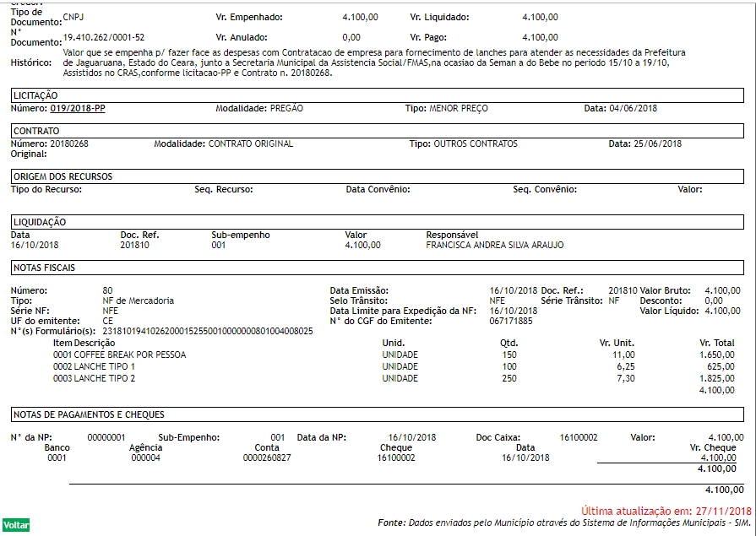The image size is (756, 536).
Task: Click Doc Caixa value 16100002
Action: point(579,438)
